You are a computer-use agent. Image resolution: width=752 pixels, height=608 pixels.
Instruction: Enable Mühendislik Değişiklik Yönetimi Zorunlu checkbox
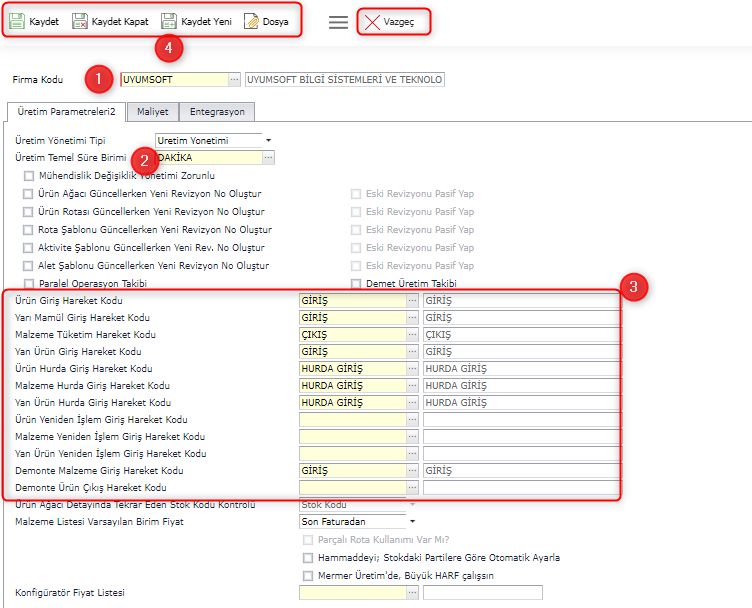click(28, 176)
